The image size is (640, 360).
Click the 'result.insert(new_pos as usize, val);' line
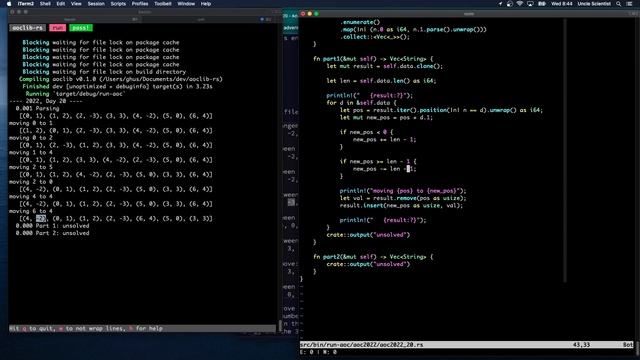click(x=401, y=206)
